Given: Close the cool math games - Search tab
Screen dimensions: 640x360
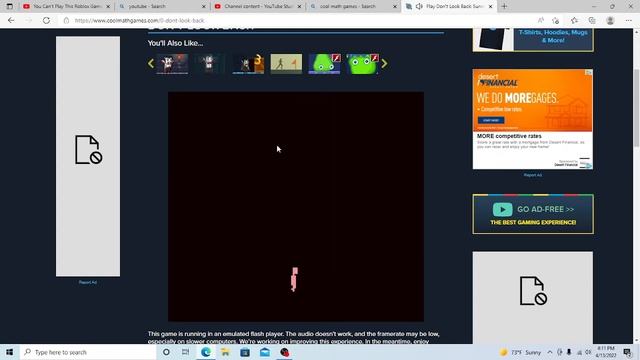Looking at the screenshot, I should pyautogui.click(x=395, y=7).
